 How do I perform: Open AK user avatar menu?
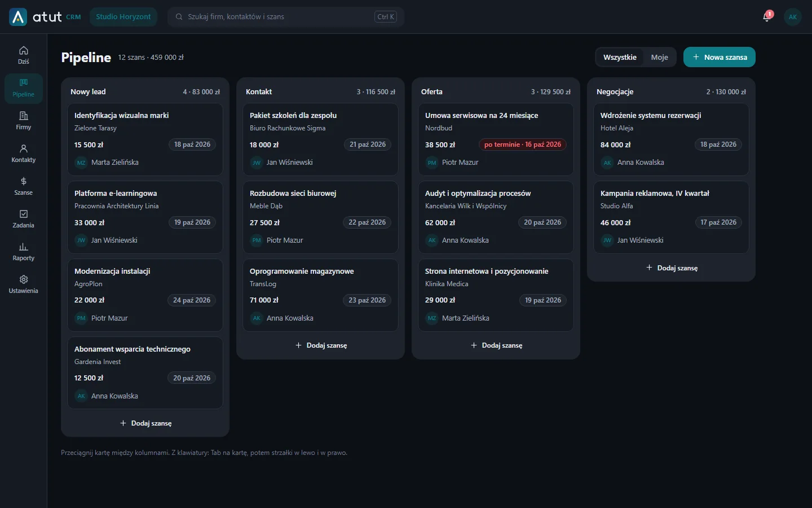[x=793, y=17]
